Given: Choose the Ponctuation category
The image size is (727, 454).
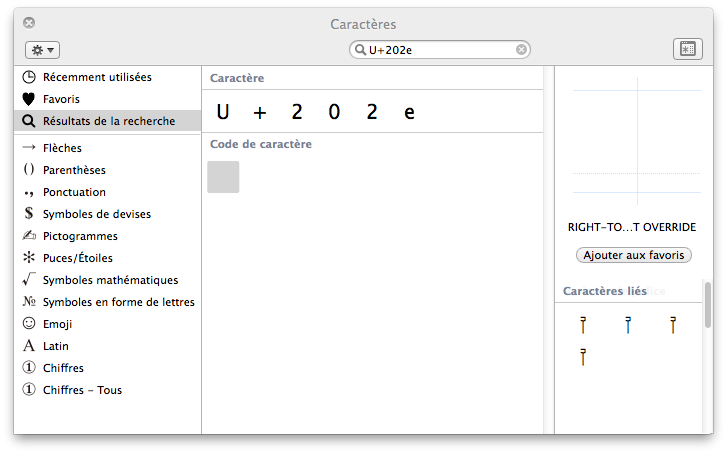Looking at the screenshot, I should click(x=73, y=192).
